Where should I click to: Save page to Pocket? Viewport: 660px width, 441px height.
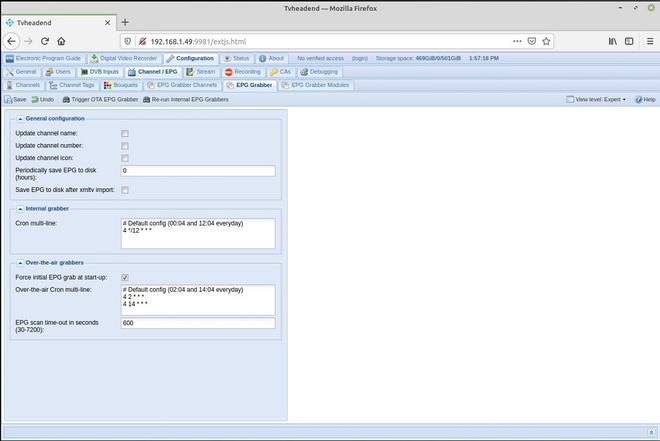pyautogui.click(x=532, y=41)
